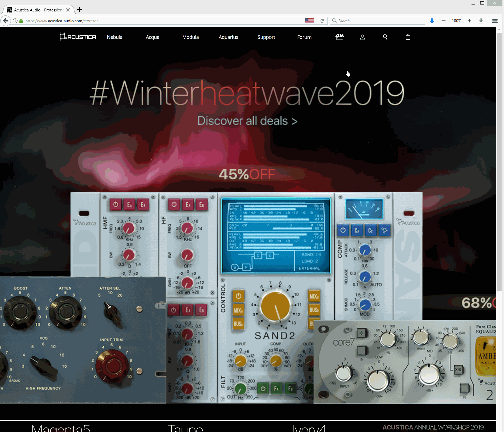Click Acustica Annual Workshop 2019 link

pyautogui.click(x=433, y=427)
